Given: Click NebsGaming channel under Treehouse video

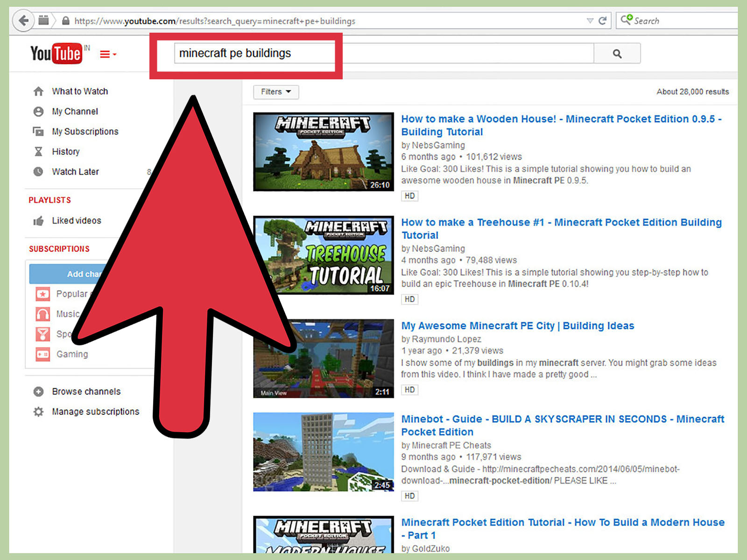Looking at the screenshot, I should (438, 249).
